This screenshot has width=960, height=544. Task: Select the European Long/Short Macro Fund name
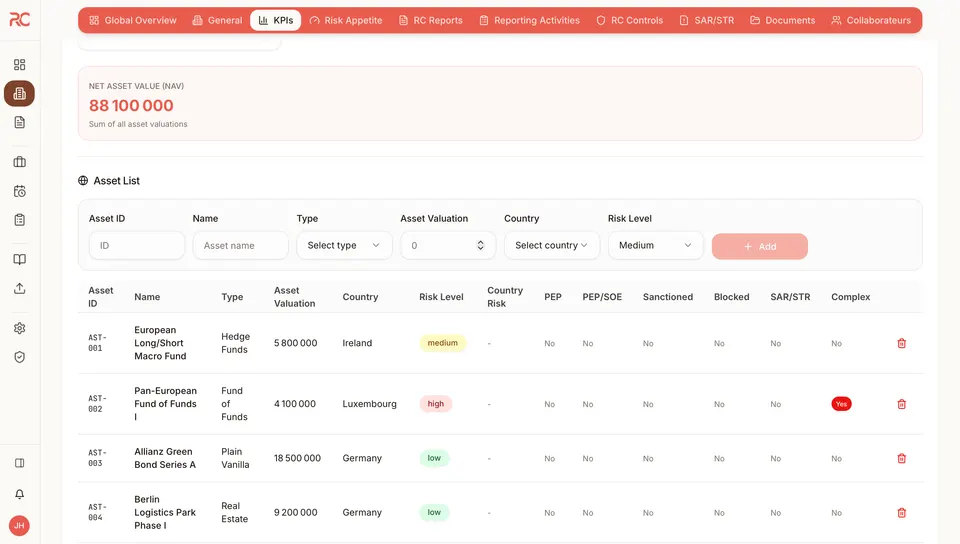(160, 343)
